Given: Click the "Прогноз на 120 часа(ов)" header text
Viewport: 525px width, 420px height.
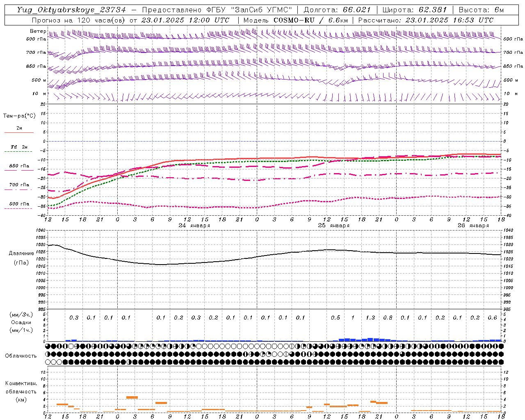Looking at the screenshot, I should 79,20.
